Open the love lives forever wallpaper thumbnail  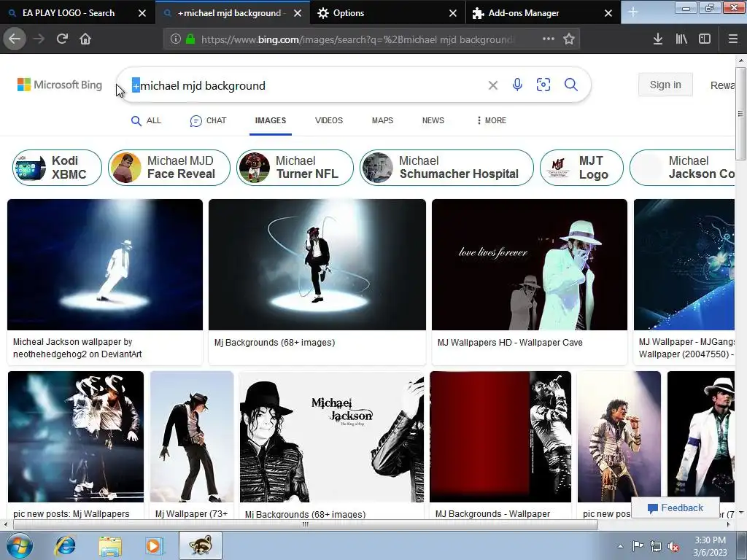[x=530, y=264]
